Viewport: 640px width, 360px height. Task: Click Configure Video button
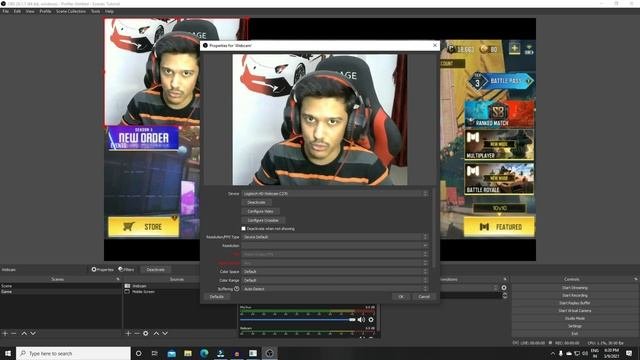(x=260, y=211)
